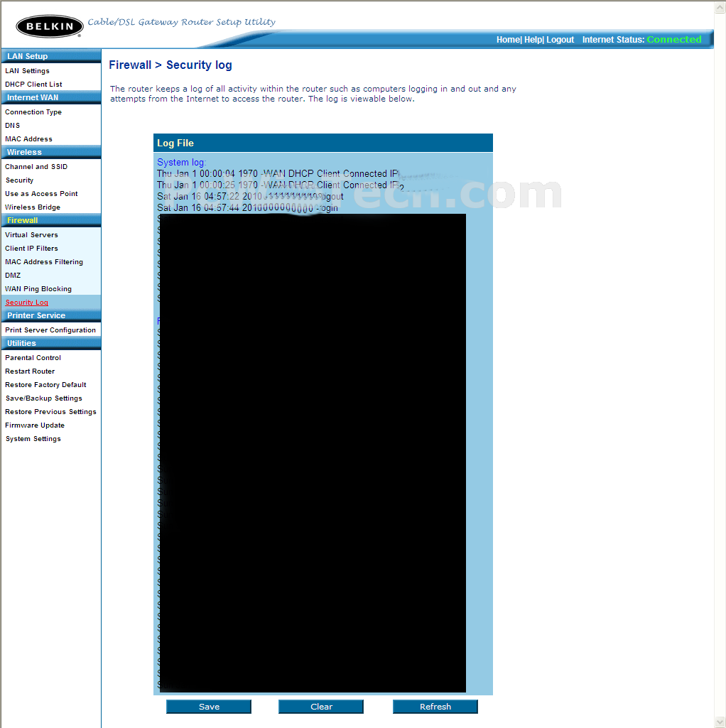Open WAN Ping Blocking page
This screenshot has height=728, width=726.
click(38, 289)
